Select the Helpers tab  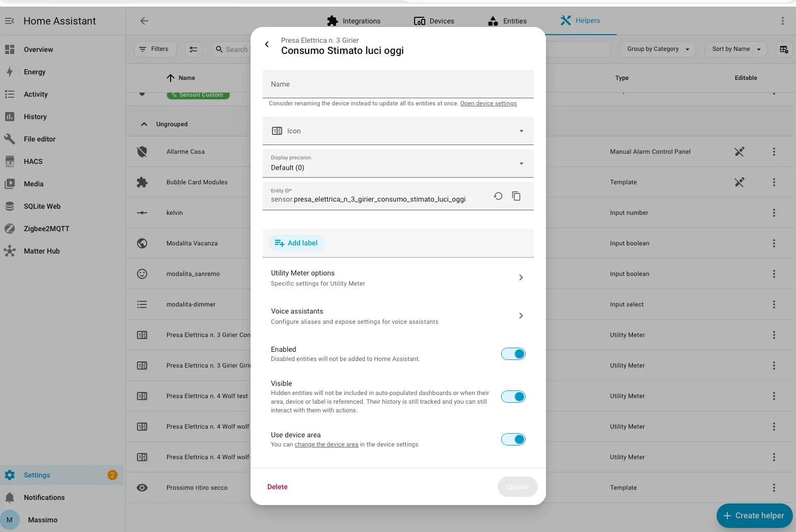[x=581, y=21]
